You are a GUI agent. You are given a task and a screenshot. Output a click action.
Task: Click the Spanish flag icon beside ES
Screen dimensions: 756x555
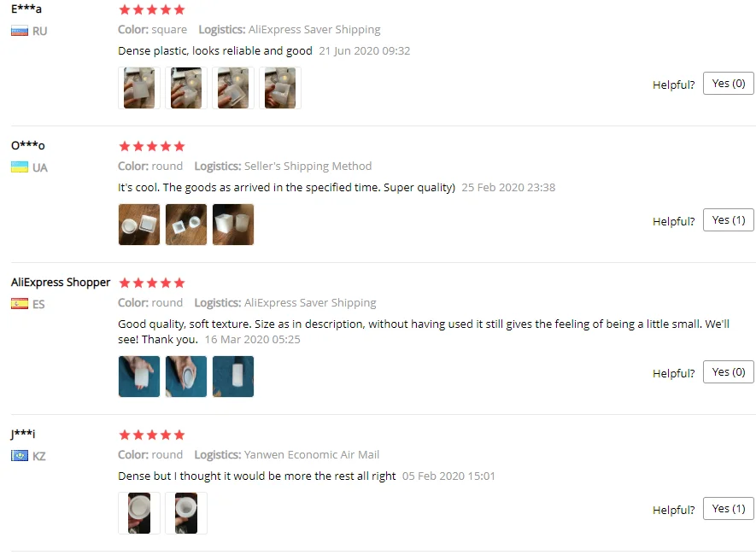point(20,304)
